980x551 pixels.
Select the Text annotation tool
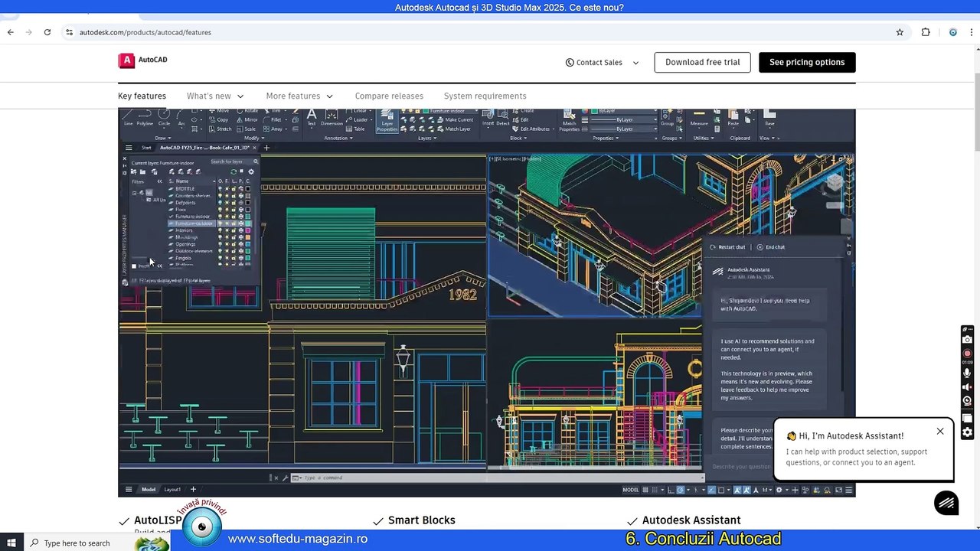(311, 117)
